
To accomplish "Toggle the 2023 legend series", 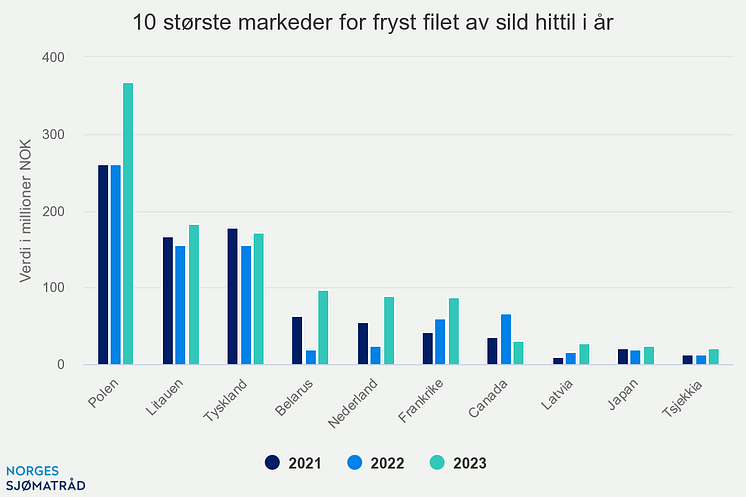I will coord(458,463).
